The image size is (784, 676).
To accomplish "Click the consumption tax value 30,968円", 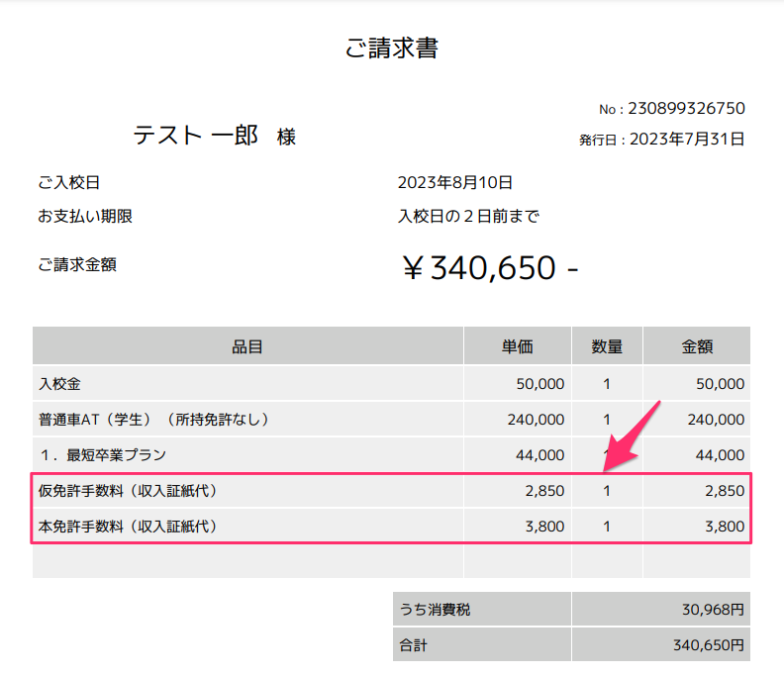I will click(x=707, y=610).
